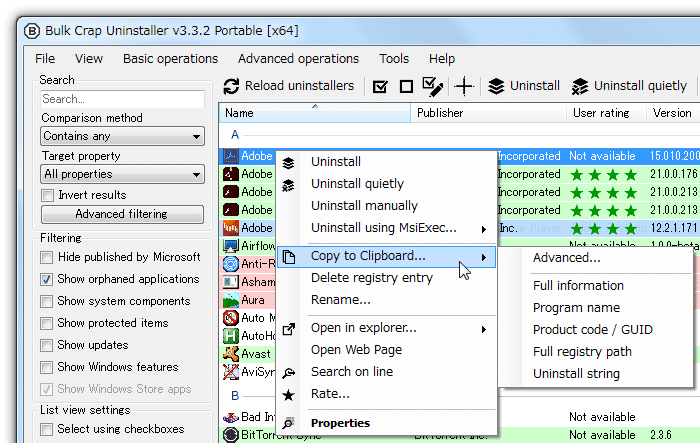
Task: Toggle the Invert results checkbox
Action: coord(46,196)
